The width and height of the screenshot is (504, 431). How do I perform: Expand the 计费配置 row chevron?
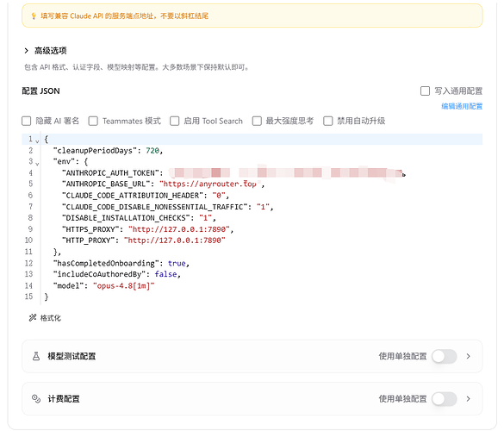(469, 399)
